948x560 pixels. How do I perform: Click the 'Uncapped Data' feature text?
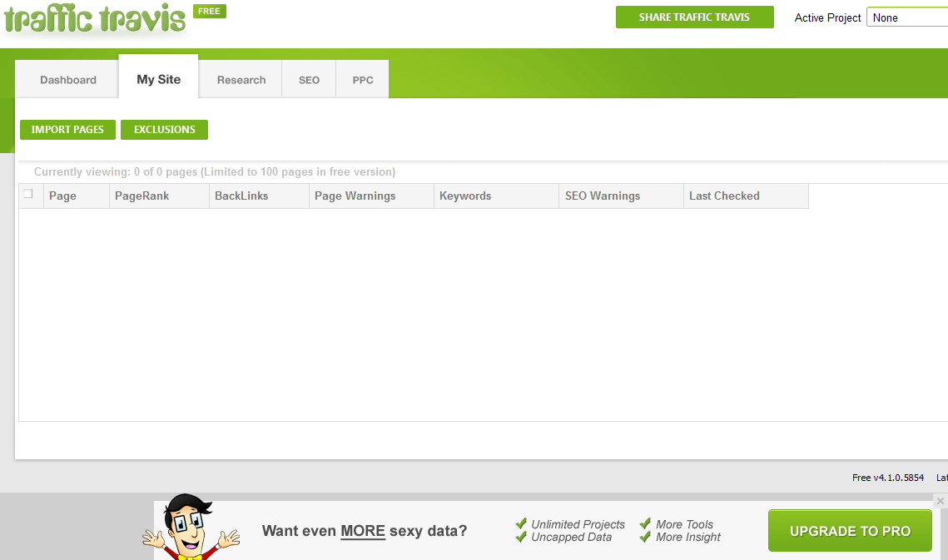point(571,537)
